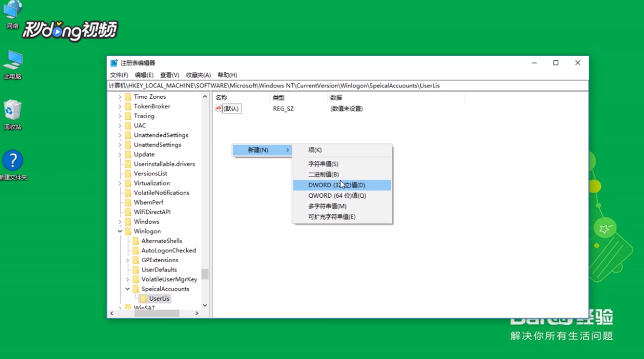The image size is (644, 359).
Task: Click the 类型 column header
Action: coord(299,97)
